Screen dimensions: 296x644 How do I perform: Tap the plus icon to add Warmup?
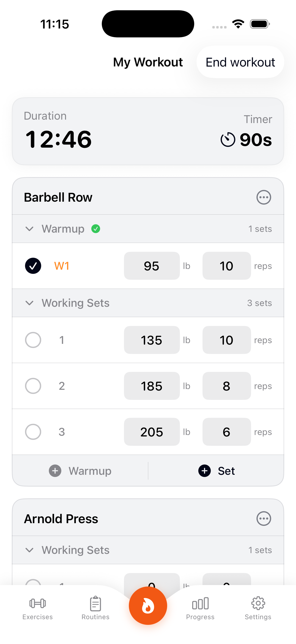[55, 471]
